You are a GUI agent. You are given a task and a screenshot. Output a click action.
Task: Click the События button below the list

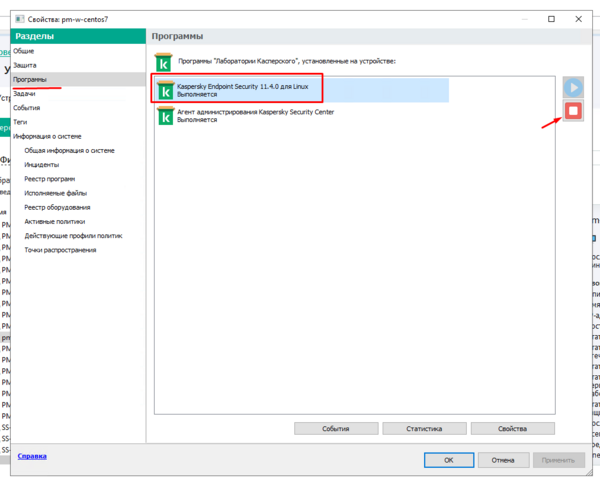pos(336,428)
